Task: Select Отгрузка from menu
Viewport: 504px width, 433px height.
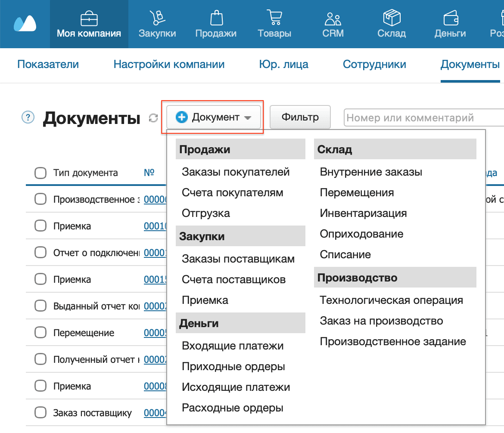Action: [206, 213]
